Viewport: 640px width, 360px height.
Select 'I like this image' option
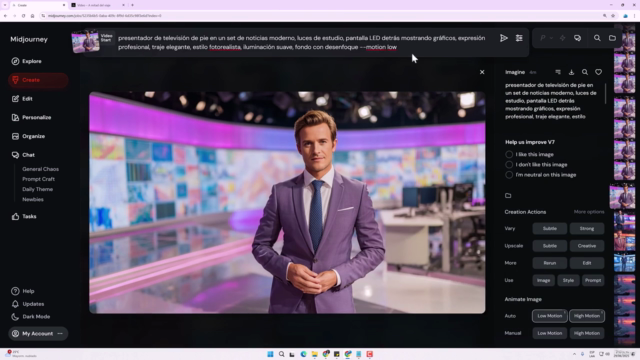coord(529,154)
